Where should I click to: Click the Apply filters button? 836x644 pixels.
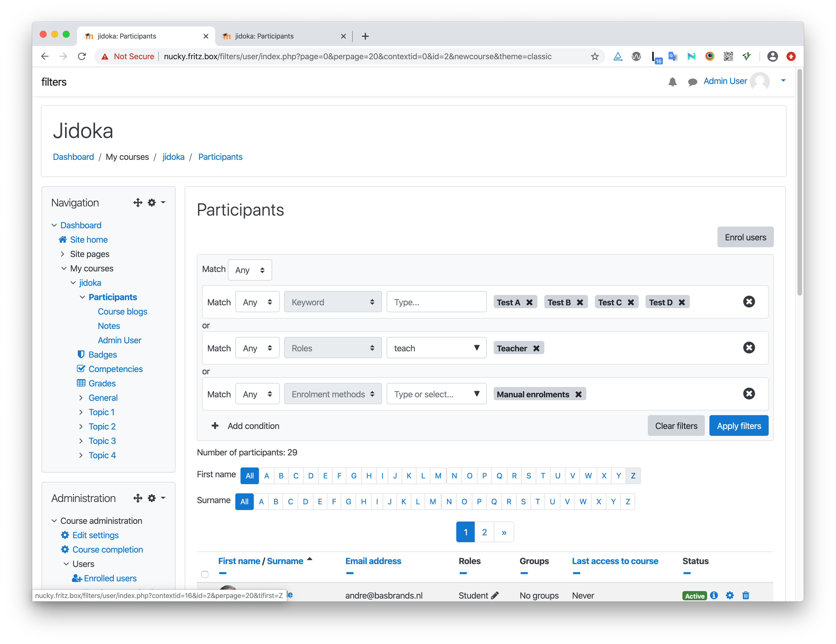738,425
